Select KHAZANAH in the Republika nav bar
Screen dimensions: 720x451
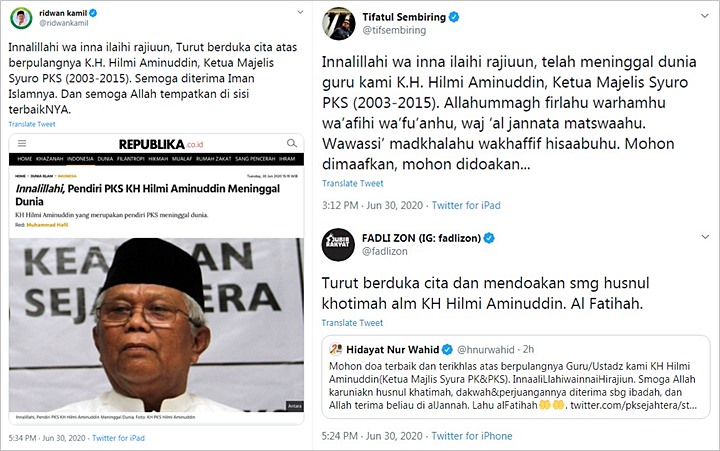coord(50,159)
